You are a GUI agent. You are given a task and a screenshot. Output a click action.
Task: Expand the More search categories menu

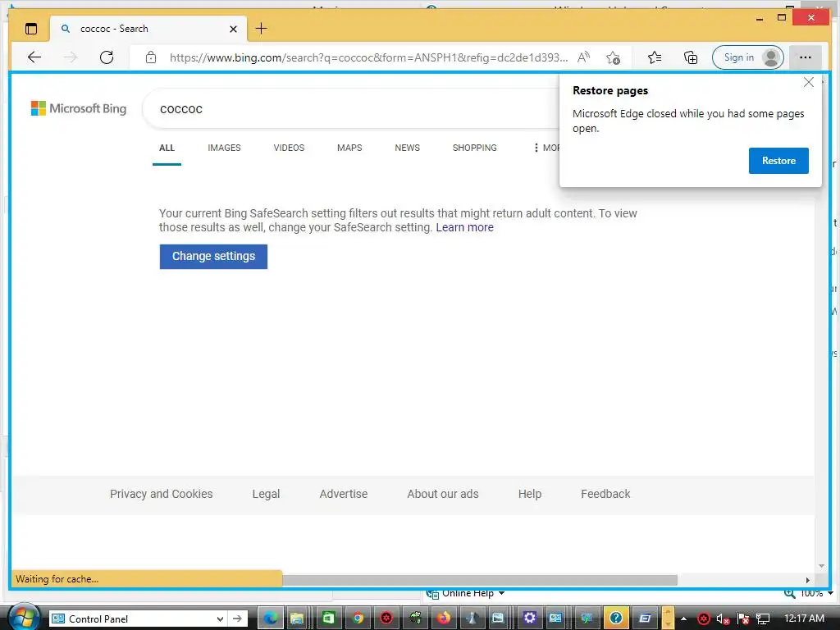tap(546, 148)
